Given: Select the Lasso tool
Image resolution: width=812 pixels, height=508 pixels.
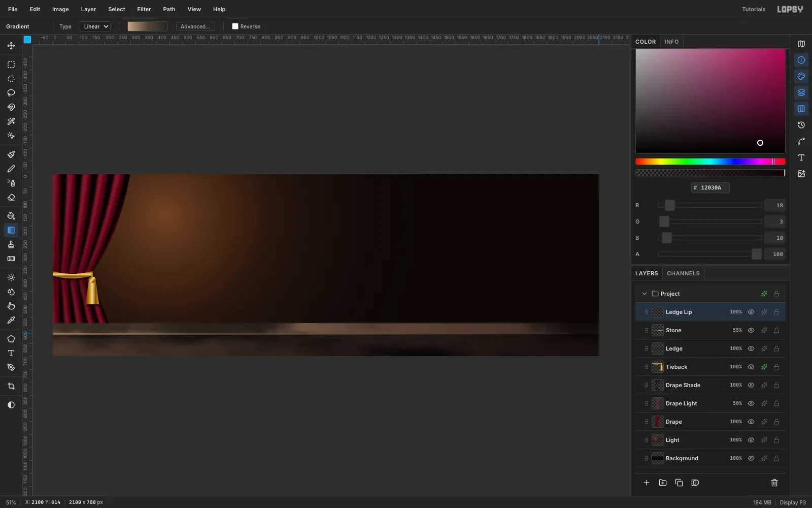Looking at the screenshot, I should pos(11,93).
